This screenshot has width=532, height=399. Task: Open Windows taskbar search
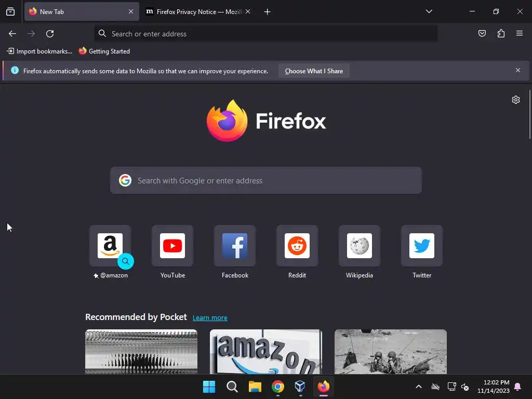(x=232, y=387)
